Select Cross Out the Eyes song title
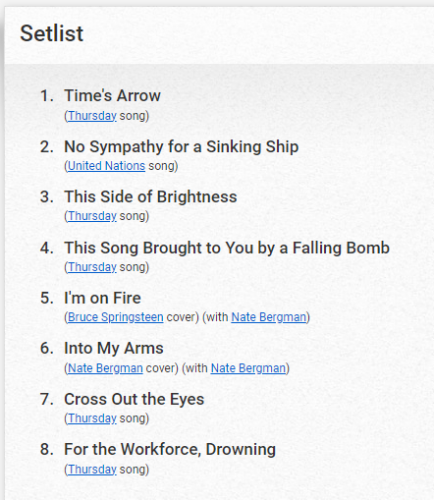The height and width of the screenshot is (500, 434). pyautogui.click(x=134, y=399)
